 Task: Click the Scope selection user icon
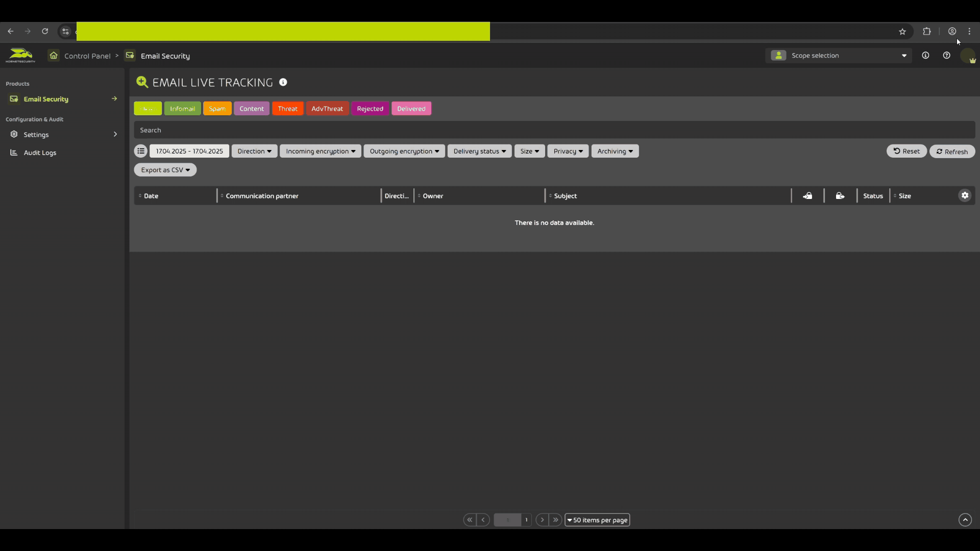[x=778, y=55]
